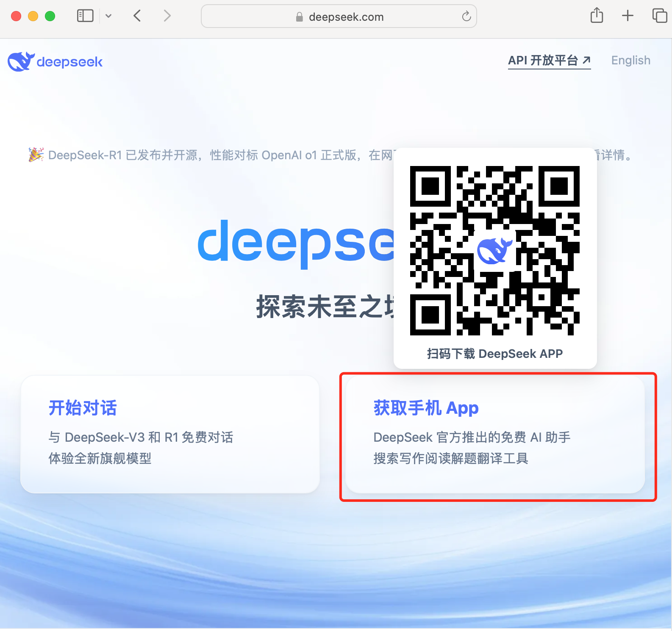This screenshot has height=631, width=672.
Task: Click the green full-screen button
Action: pyautogui.click(x=50, y=16)
